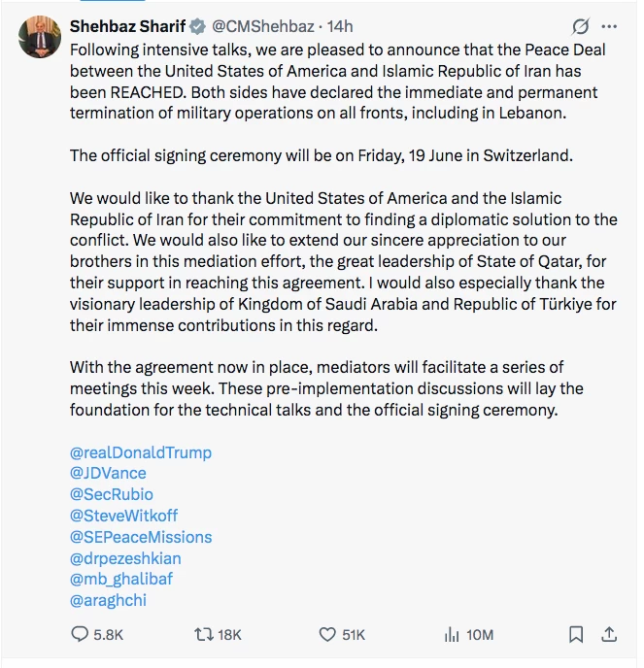
Task: Click the 14h timestamp
Action: 340,26
